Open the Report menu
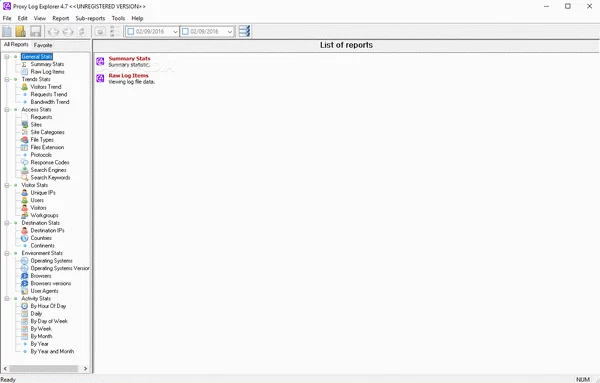 [61, 18]
